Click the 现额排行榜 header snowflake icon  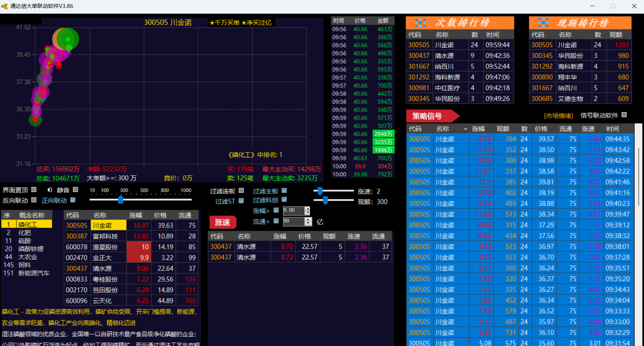coord(543,23)
